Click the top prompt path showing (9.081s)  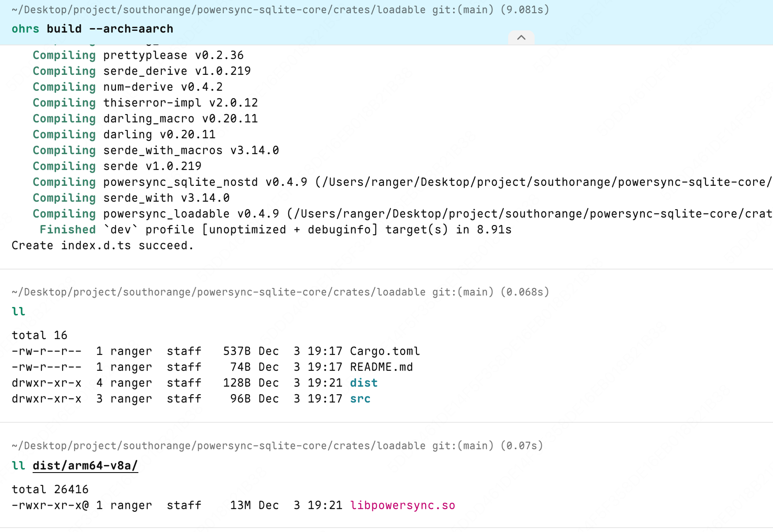(280, 10)
